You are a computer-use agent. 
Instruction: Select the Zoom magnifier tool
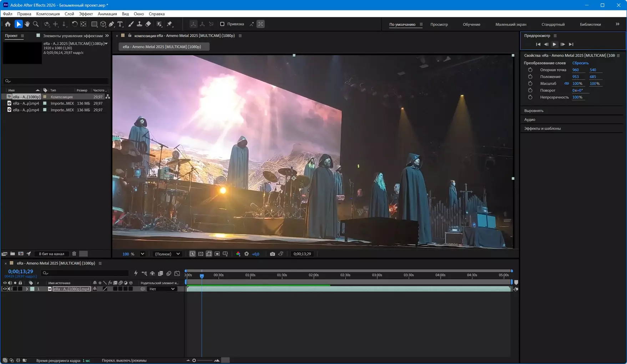(x=36, y=24)
